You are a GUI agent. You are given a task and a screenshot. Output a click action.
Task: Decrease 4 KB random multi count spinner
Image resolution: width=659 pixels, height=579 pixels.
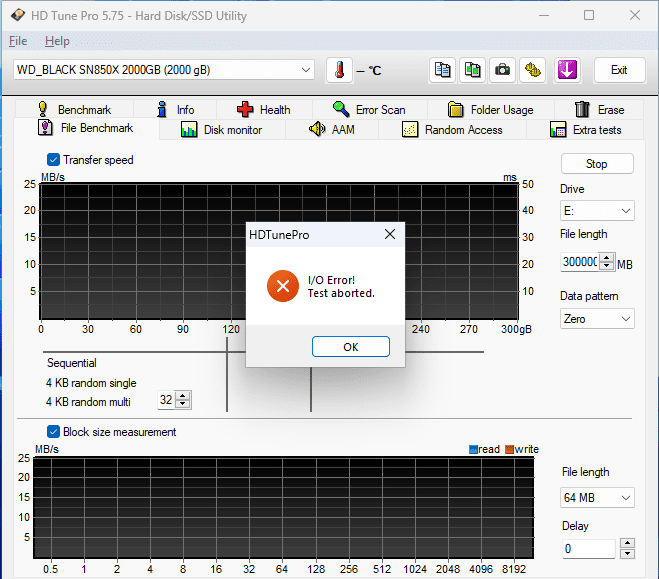pos(182,404)
